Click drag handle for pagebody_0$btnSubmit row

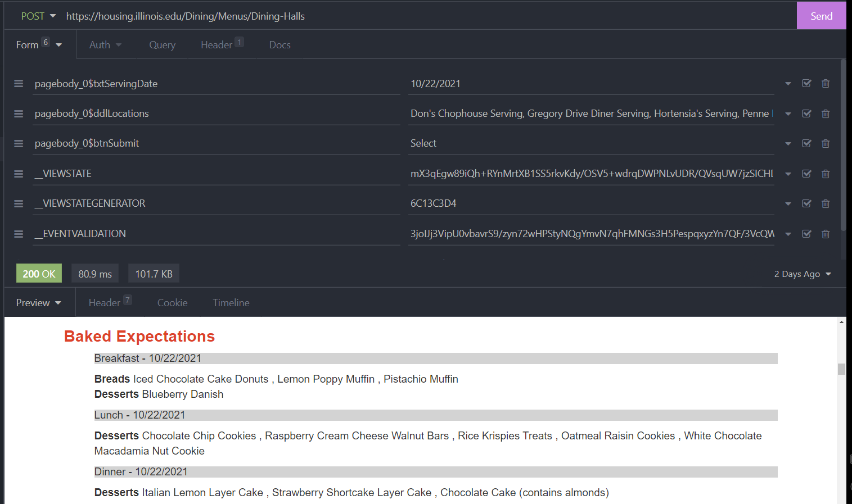click(19, 143)
